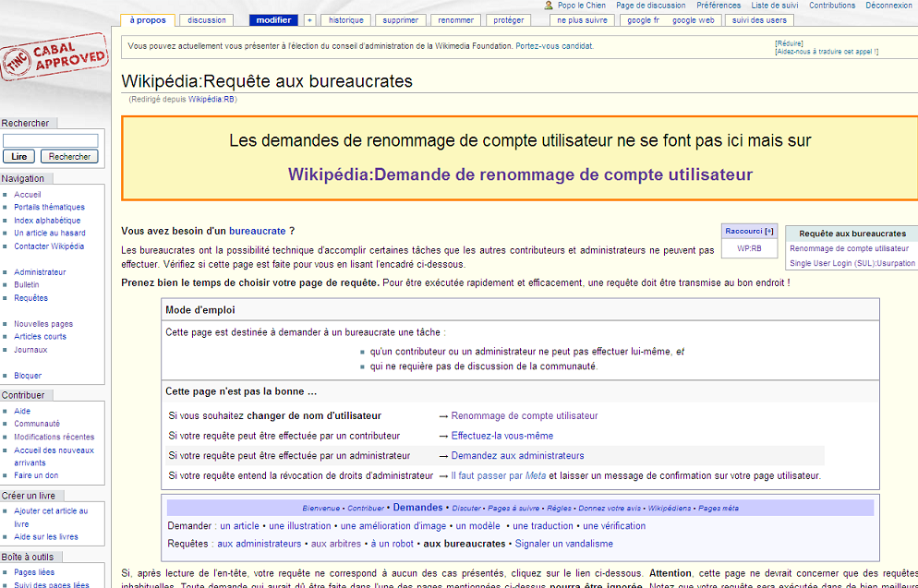Image resolution: width=918 pixels, height=588 pixels.
Task: Expand the Raccourci [+] link
Action: point(769,231)
